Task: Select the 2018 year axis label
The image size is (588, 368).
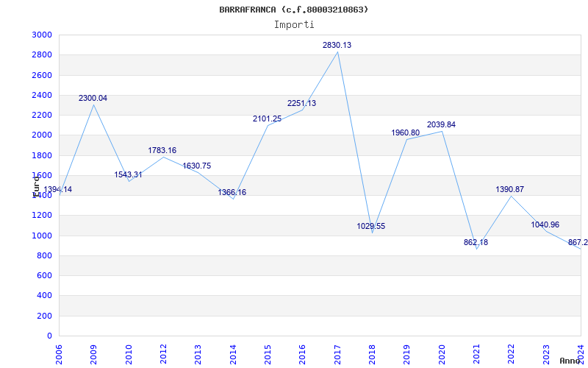Action: pos(372,355)
